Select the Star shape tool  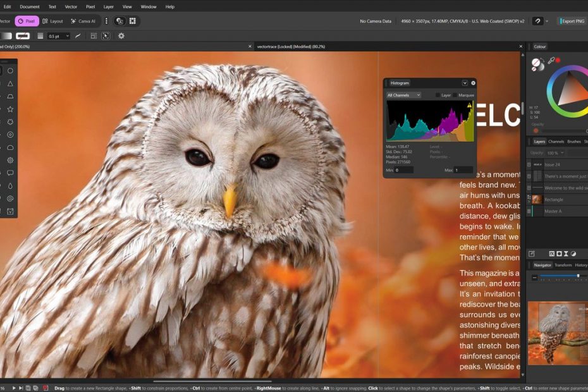pyautogui.click(x=10, y=109)
